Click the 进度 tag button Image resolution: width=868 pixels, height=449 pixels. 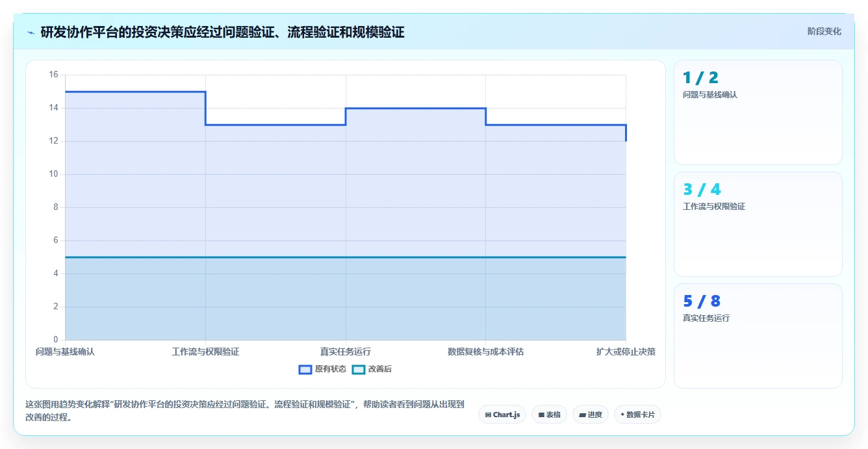tap(591, 415)
